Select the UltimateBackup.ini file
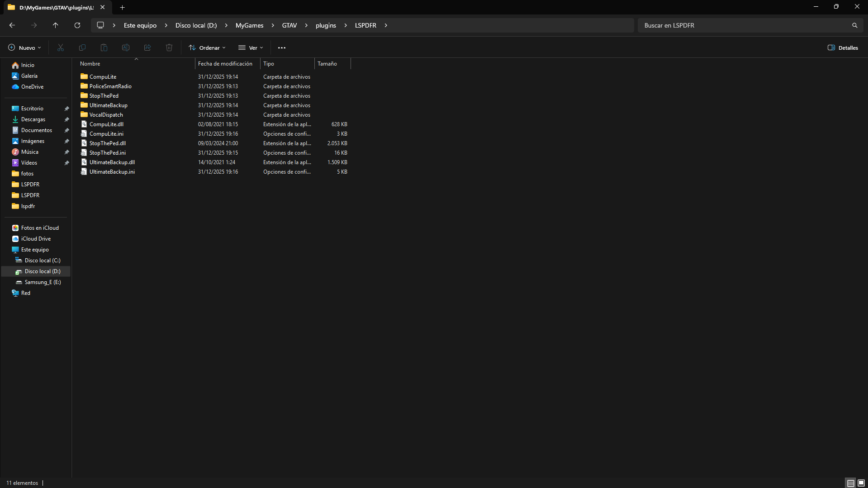Screen dimensions: 868x488 [x=112, y=172]
